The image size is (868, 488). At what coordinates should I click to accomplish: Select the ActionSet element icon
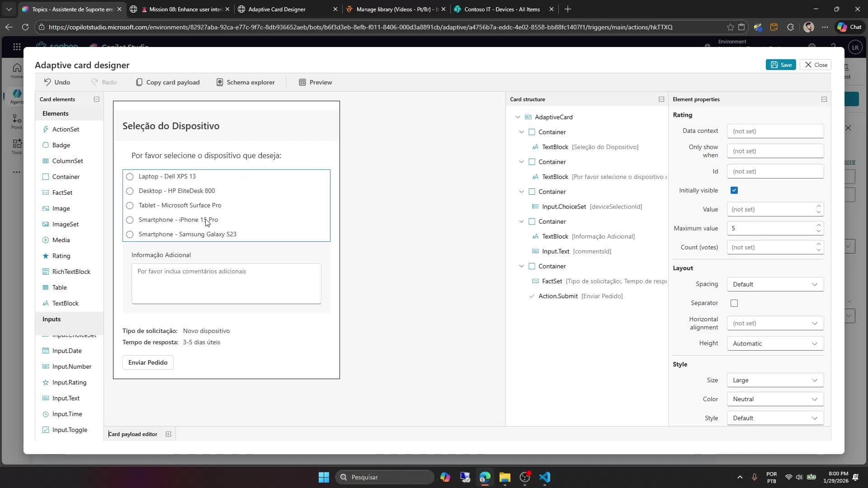(46, 129)
